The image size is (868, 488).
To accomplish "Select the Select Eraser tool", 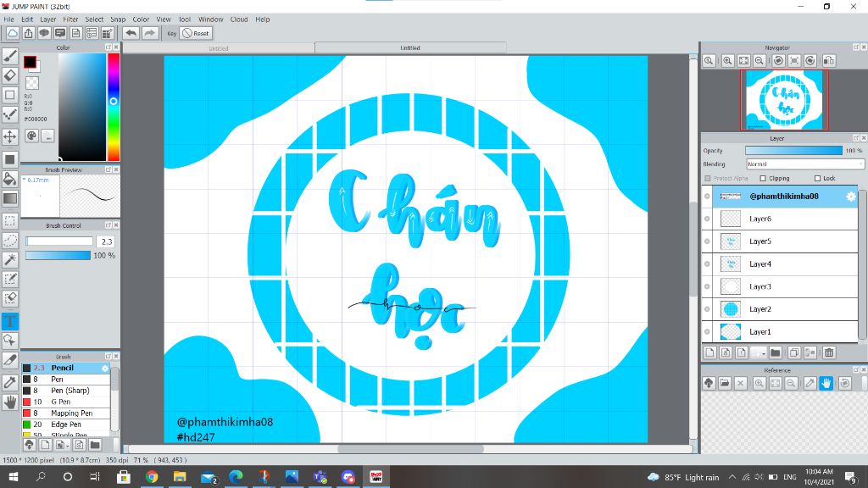I will (10, 299).
